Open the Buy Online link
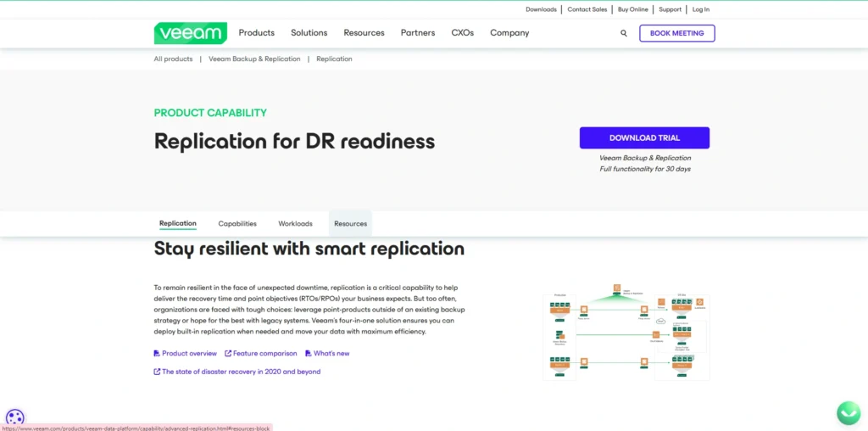This screenshot has width=868, height=431. [x=632, y=9]
